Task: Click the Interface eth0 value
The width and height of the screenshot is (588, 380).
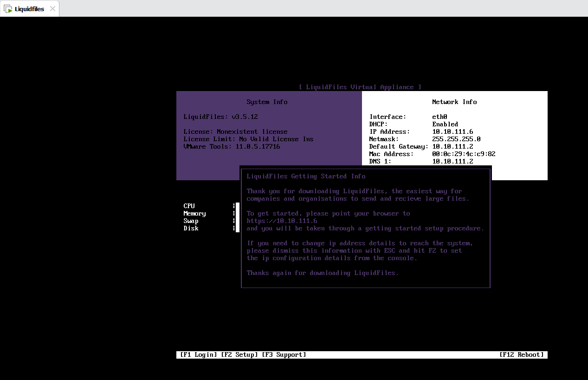Action: (x=439, y=117)
